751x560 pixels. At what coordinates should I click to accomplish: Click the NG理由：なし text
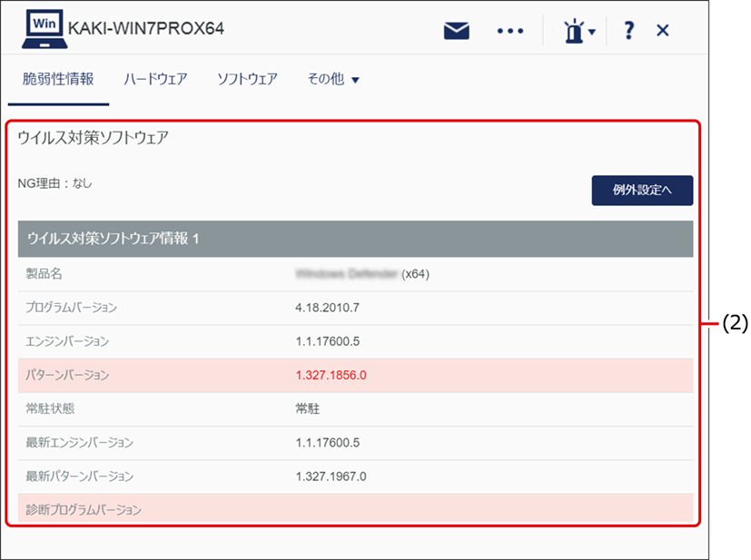point(54,183)
